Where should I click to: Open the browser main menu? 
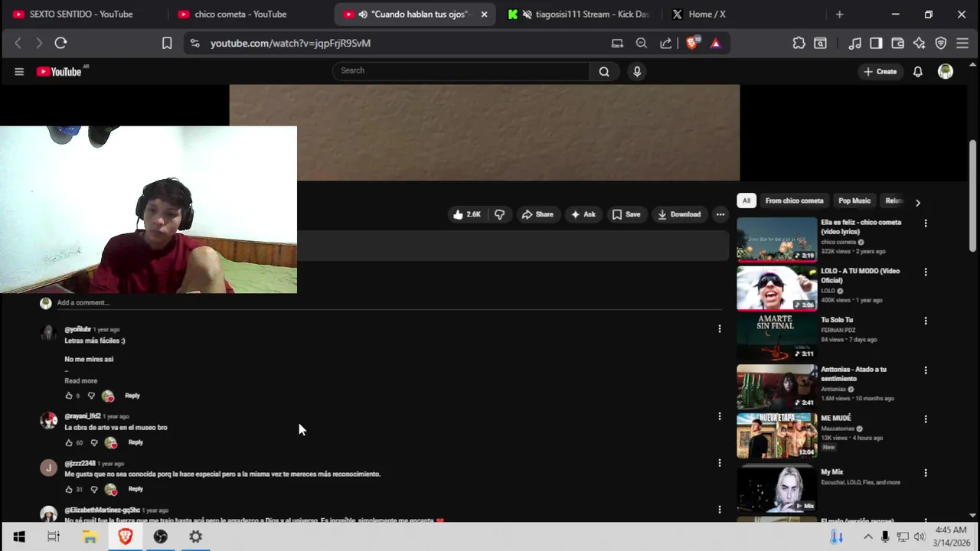(x=962, y=44)
